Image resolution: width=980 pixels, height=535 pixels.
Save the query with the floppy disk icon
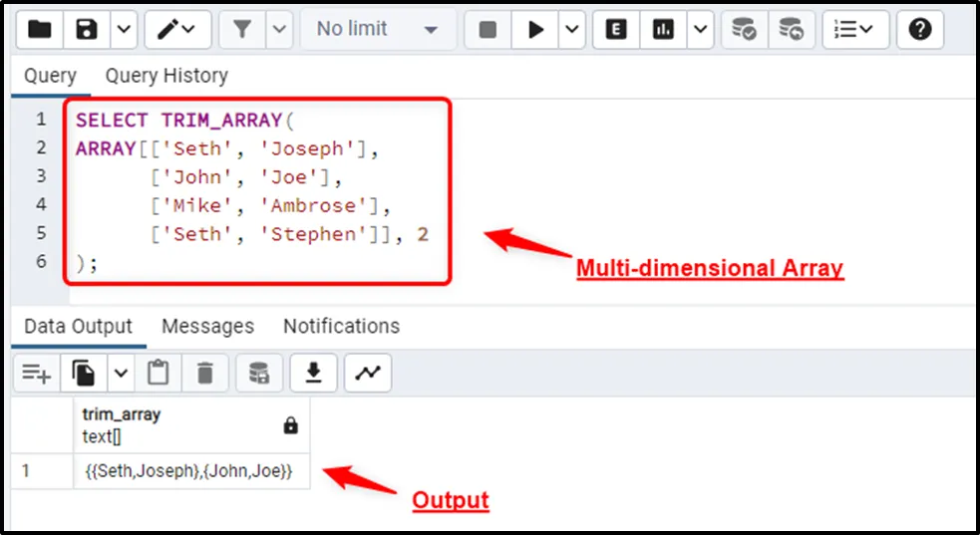coord(87,30)
